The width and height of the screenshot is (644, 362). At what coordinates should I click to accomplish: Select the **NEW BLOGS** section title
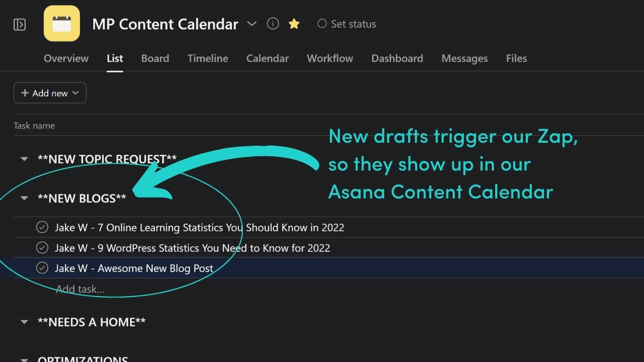point(82,198)
